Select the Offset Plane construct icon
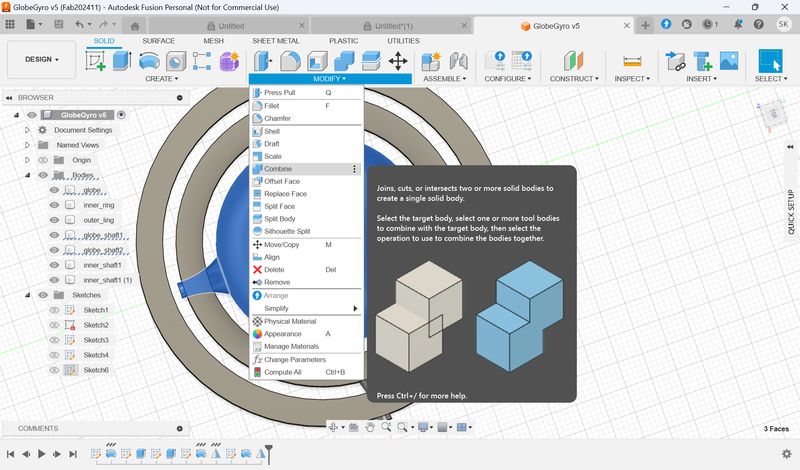The height and width of the screenshot is (470, 800). point(574,61)
